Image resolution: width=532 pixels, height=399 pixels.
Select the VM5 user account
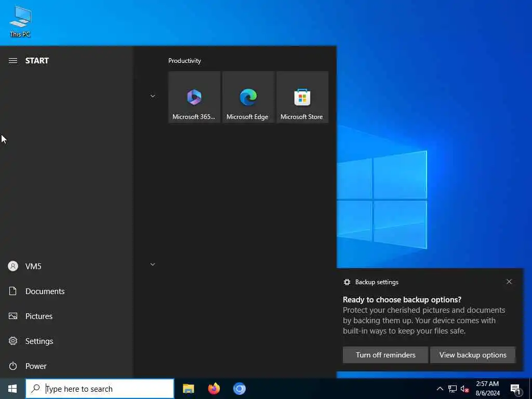point(66,267)
